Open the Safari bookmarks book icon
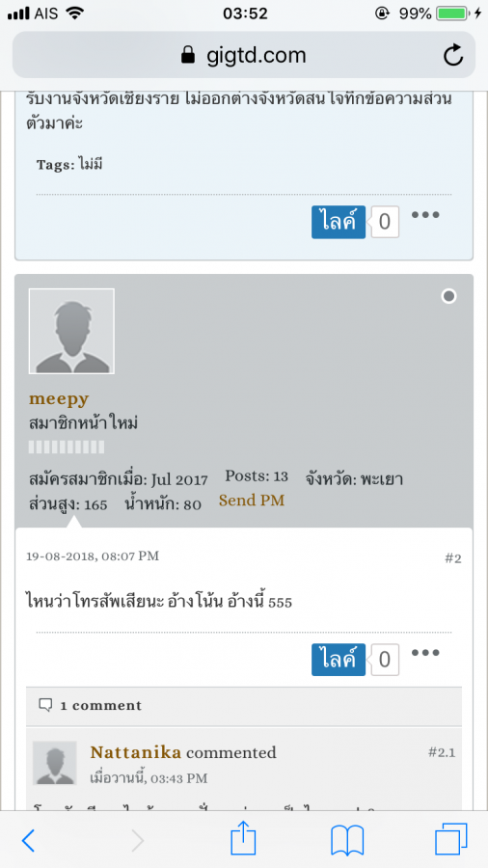The width and height of the screenshot is (488, 868). pos(347,841)
